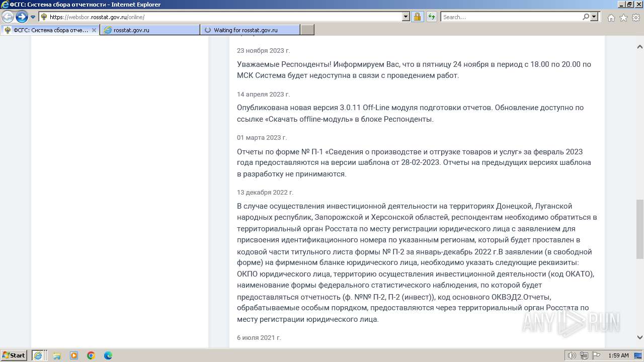Open the recent pages dropdown arrow

tap(33, 17)
